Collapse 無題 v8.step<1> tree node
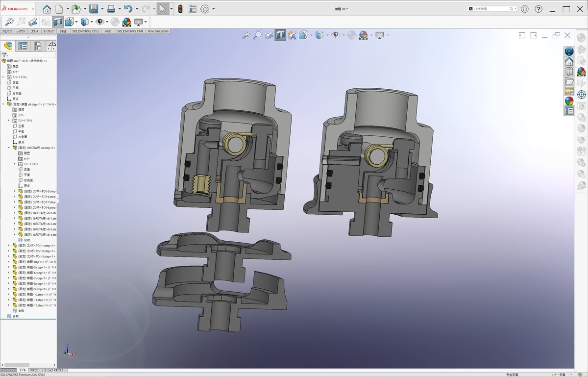 pos(3,104)
